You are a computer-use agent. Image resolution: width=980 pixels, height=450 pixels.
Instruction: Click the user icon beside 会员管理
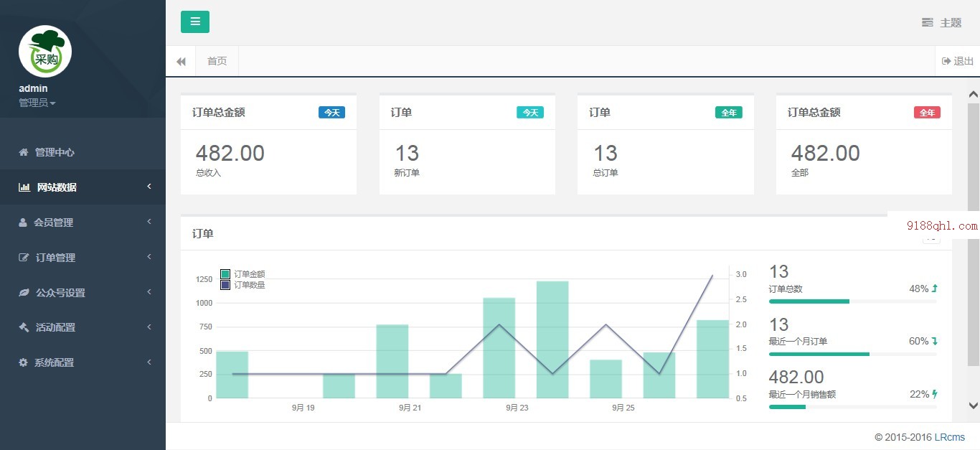pos(23,222)
